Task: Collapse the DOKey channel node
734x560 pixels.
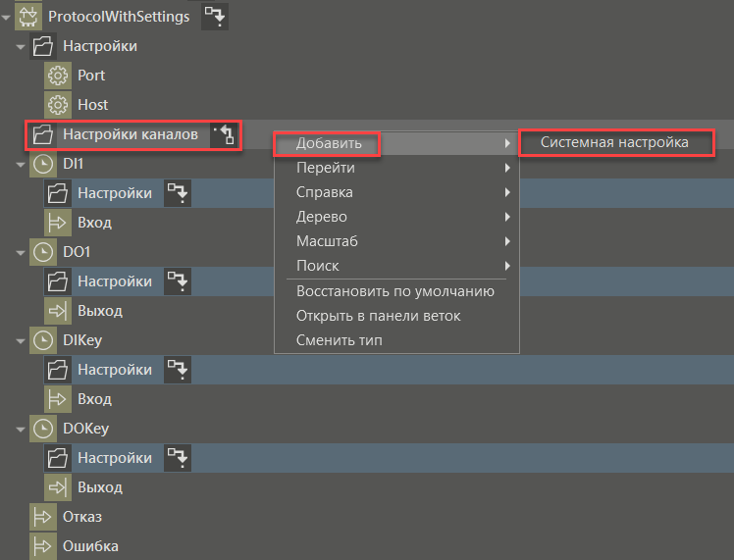Action: (x=21, y=430)
